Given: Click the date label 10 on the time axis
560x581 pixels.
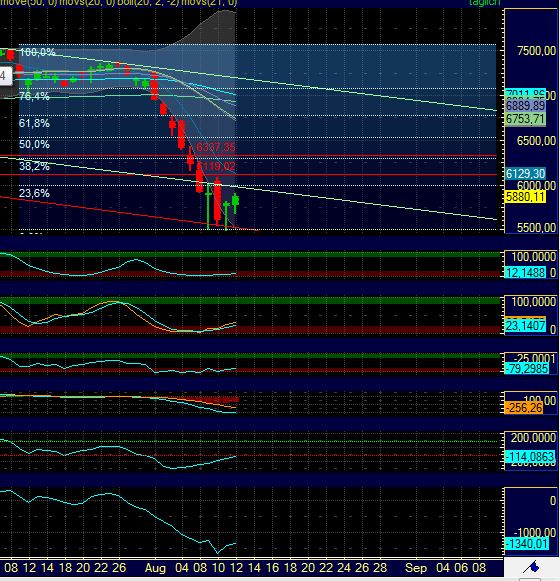Looking at the screenshot, I should pos(218,568).
